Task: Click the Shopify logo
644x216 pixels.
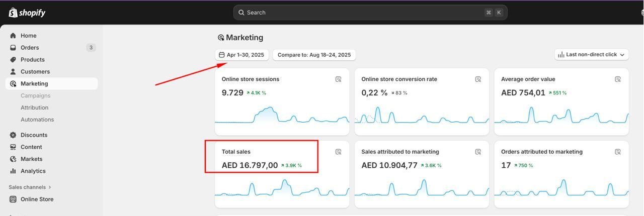Action: tap(27, 13)
